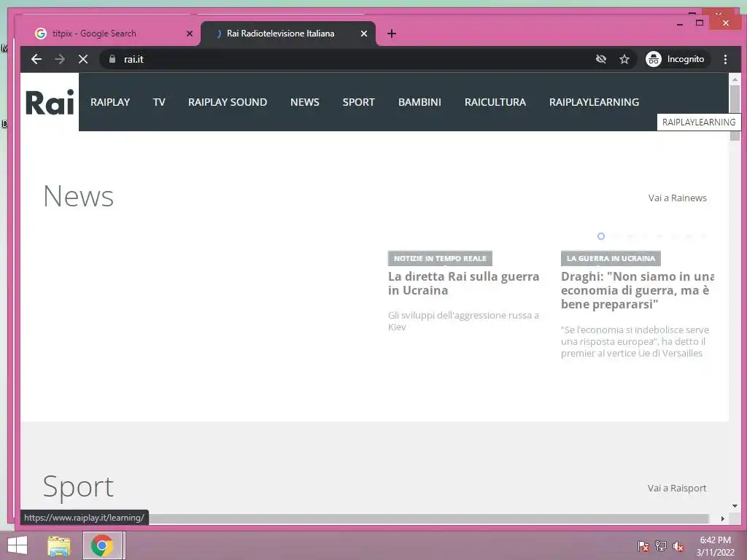Click text Gli sviluppi dell'aggressione russa a Kiev

coord(463,321)
